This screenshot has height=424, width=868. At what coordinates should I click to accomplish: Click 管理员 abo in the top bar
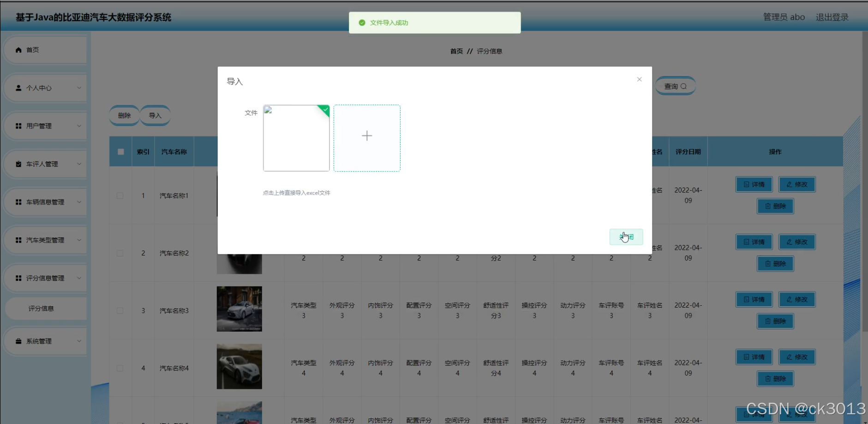click(784, 17)
